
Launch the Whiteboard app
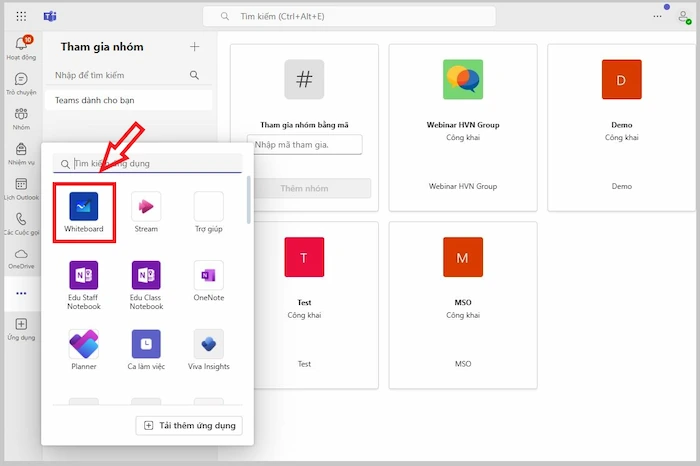point(83,212)
